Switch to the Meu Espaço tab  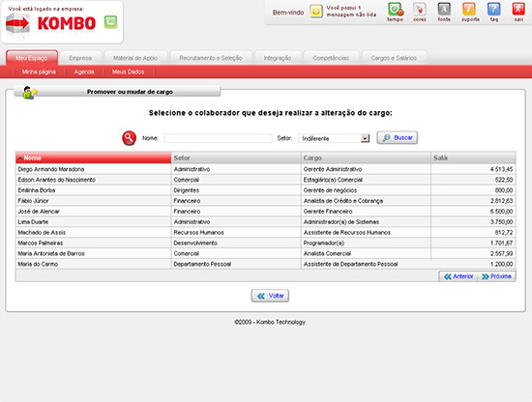(x=32, y=58)
